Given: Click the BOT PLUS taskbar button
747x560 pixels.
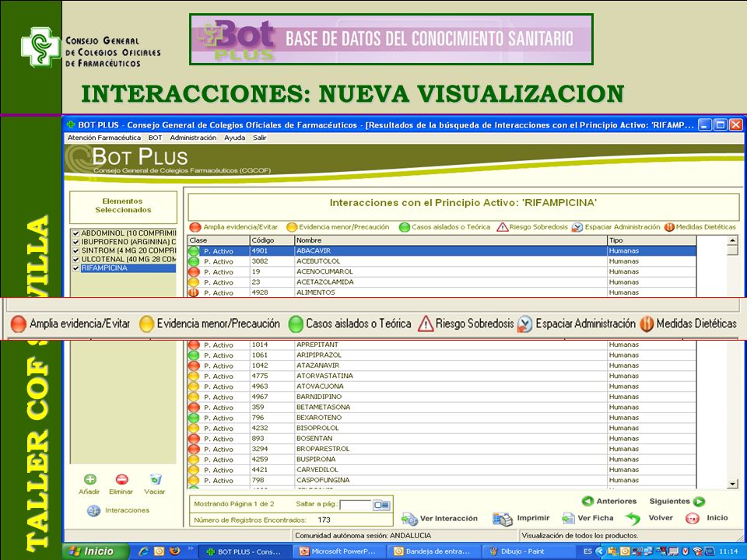Looking at the screenshot, I should tap(244, 551).
